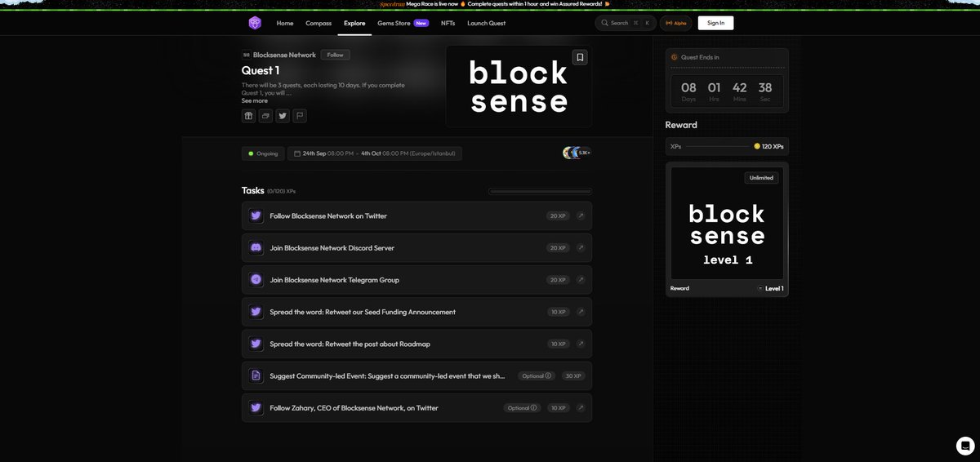The width and height of the screenshot is (980, 462).
Task: Click the 24th Sep – 4th Oct date range
Action: point(375,153)
